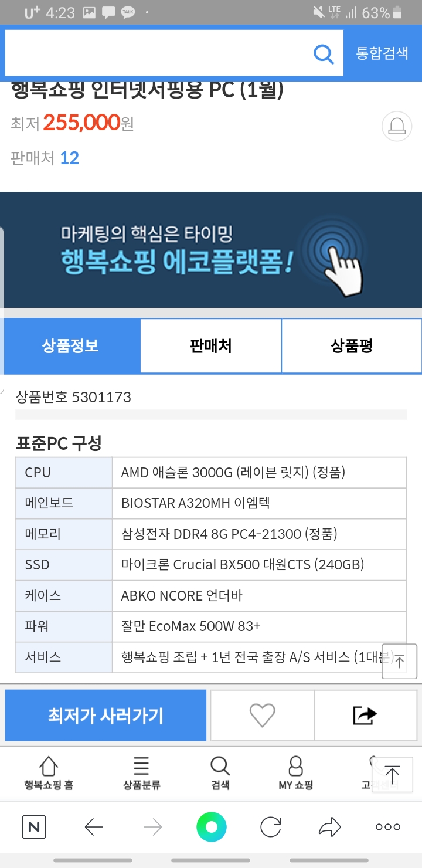Tap the 255,000원 lowest price
Screen dimensions: 422x868
[x=89, y=123]
